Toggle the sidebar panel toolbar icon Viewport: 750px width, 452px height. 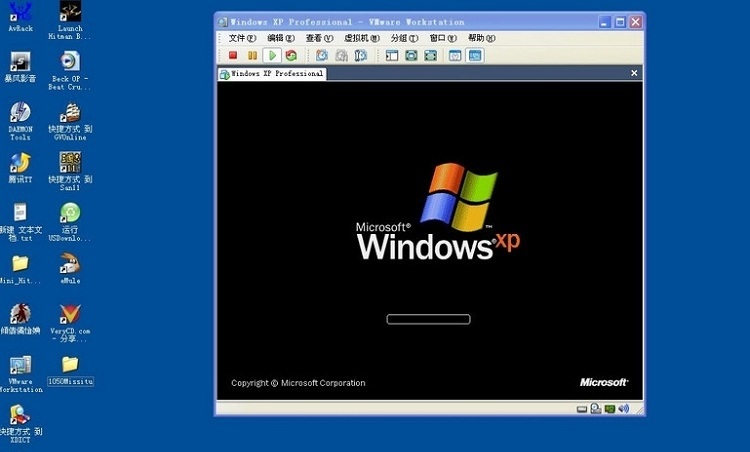(x=392, y=56)
